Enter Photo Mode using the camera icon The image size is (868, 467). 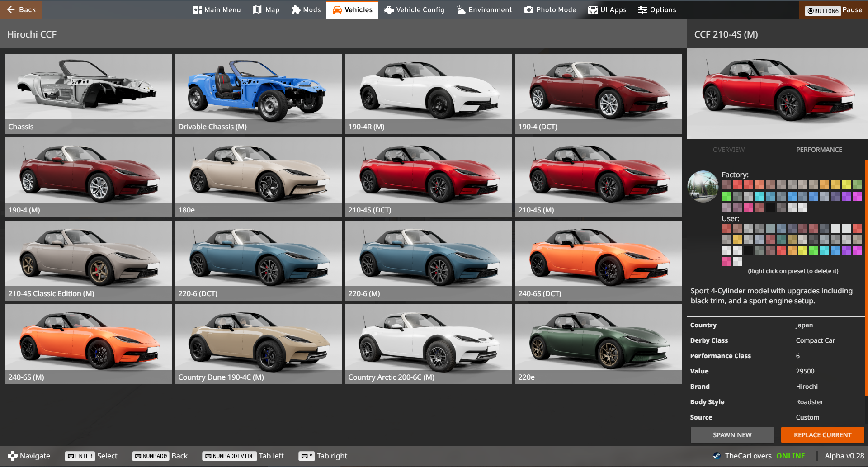click(x=528, y=10)
